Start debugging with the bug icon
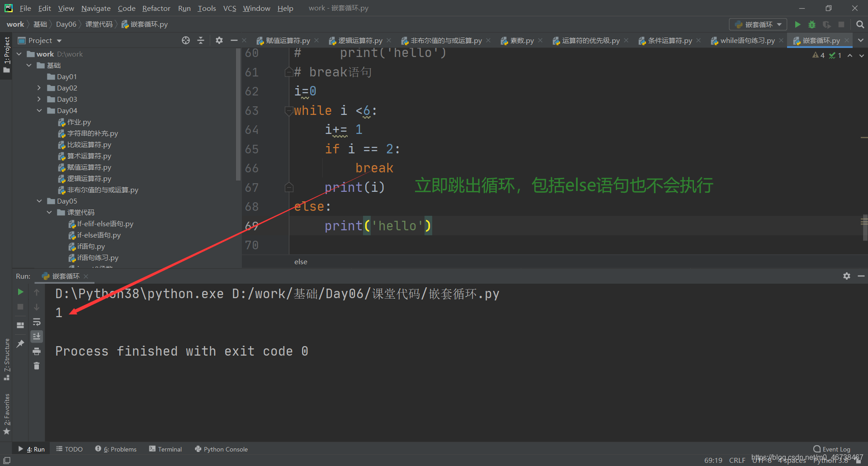The width and height of the screenshot is (868, 466). pyautogui.click(x=812, y=24)
